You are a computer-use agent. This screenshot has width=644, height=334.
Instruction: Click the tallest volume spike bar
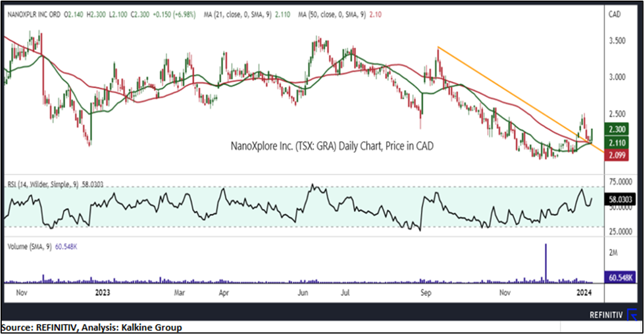tap(546, 263)
